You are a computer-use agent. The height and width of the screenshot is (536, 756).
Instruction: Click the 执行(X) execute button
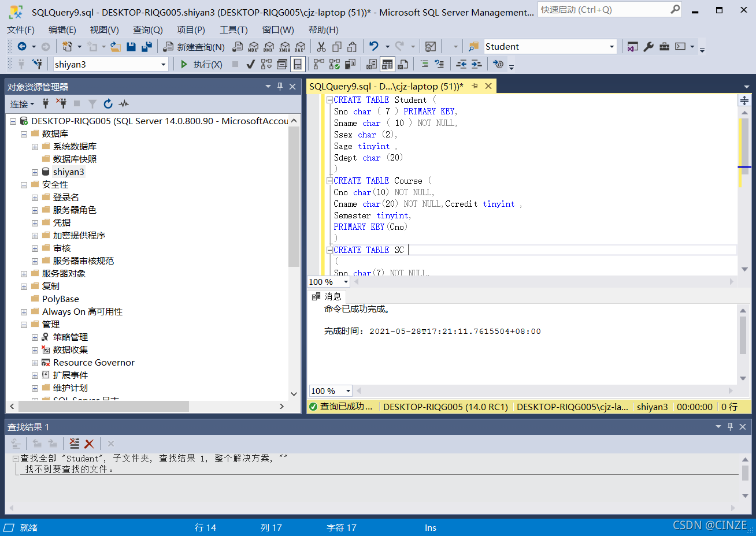(x=201, y=64)
